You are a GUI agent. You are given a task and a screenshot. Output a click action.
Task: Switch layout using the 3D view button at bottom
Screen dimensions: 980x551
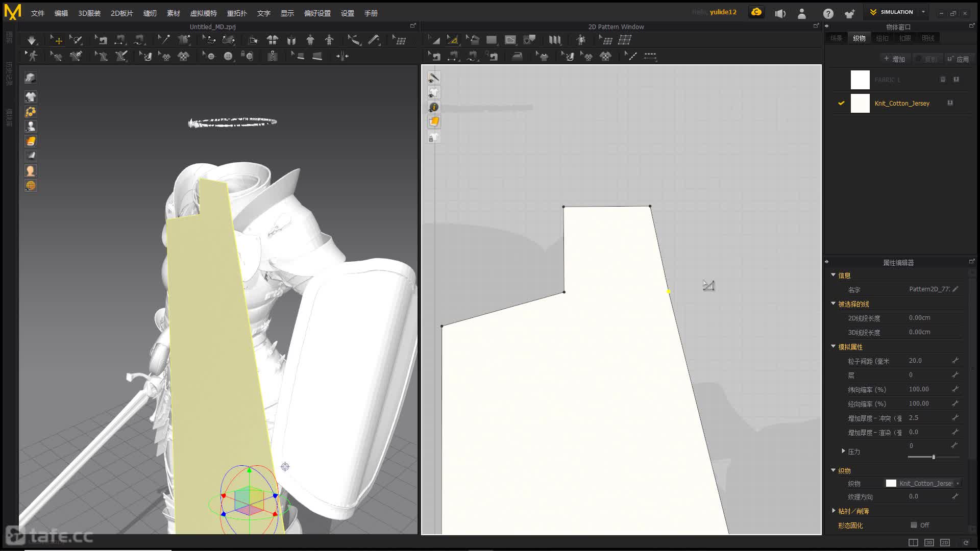(x=929, y=542)
